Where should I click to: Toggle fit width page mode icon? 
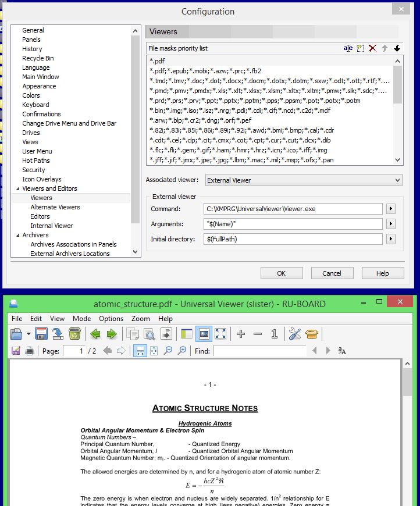click(x=140, y=351)
